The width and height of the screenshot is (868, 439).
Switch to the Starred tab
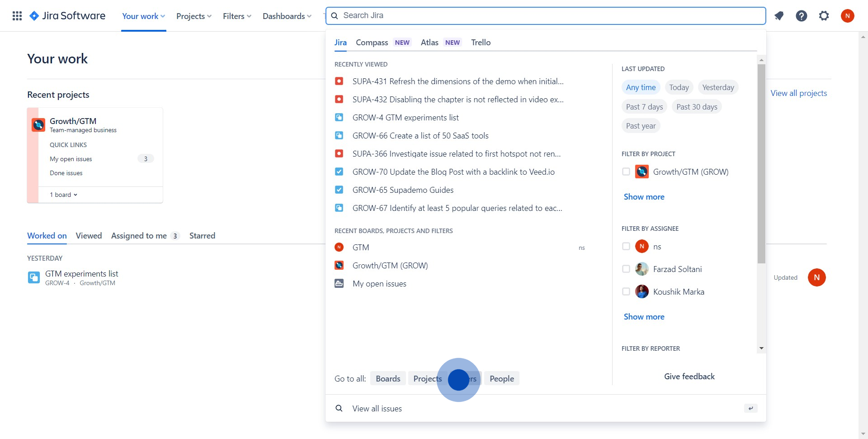click(x=202, y=236)
